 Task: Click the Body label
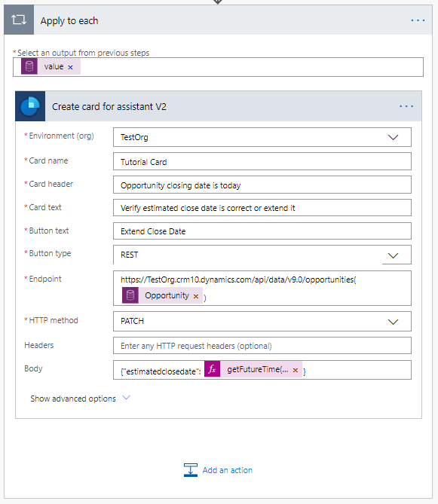tap(33, 368)
